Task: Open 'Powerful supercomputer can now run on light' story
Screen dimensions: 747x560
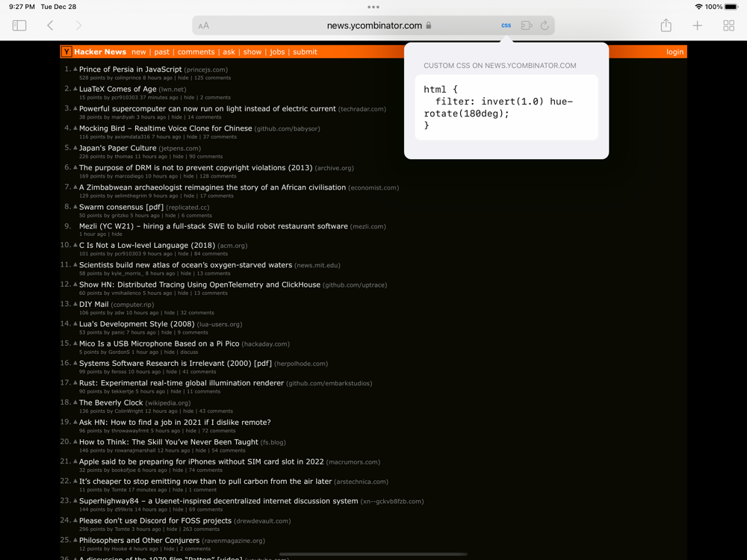Action: click(207, 108)
